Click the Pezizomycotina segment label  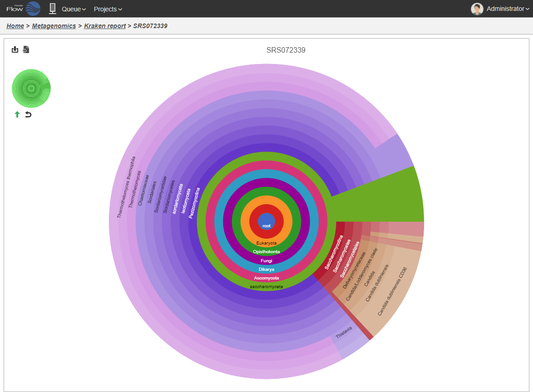click(195, 203)
